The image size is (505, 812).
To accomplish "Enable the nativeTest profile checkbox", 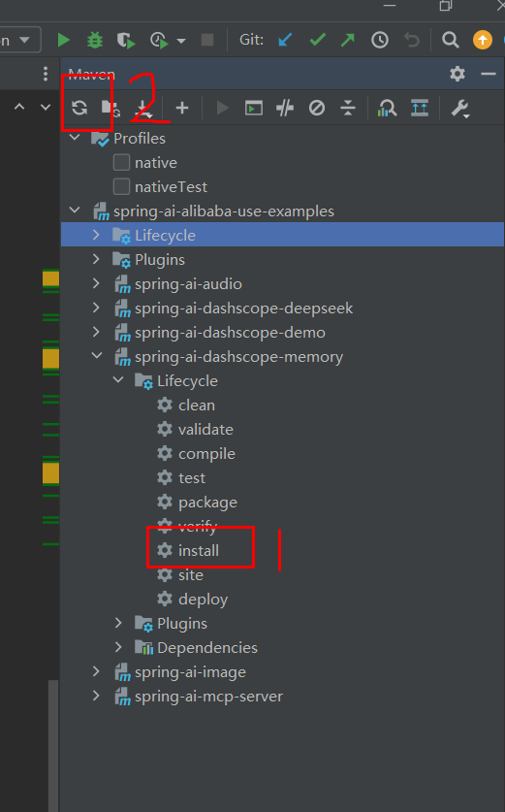I will pyautogui.click(x=121, y=186).
